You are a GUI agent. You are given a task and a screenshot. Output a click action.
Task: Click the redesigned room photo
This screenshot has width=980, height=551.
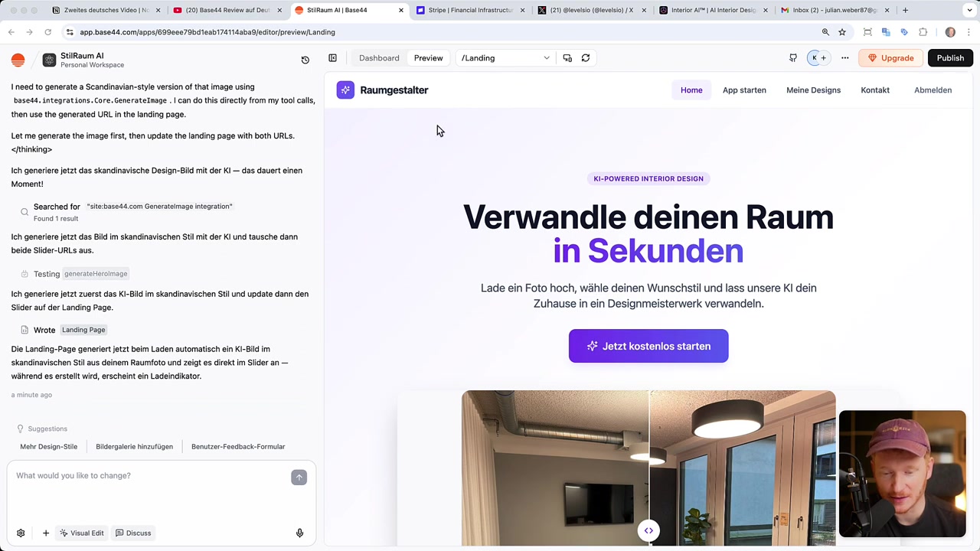[x=743, y=468]
